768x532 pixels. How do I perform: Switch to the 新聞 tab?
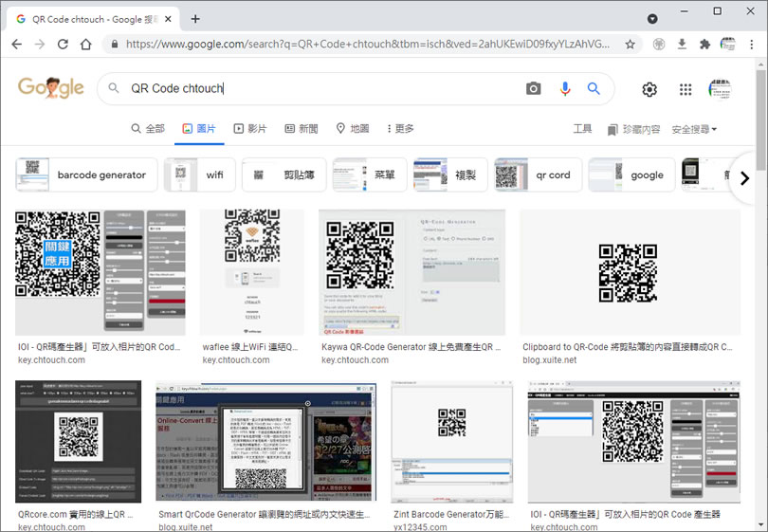tap(302, 129)
